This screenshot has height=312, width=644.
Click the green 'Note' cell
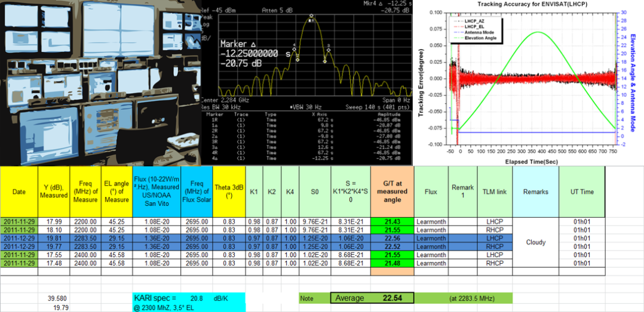tap(315, 298)
